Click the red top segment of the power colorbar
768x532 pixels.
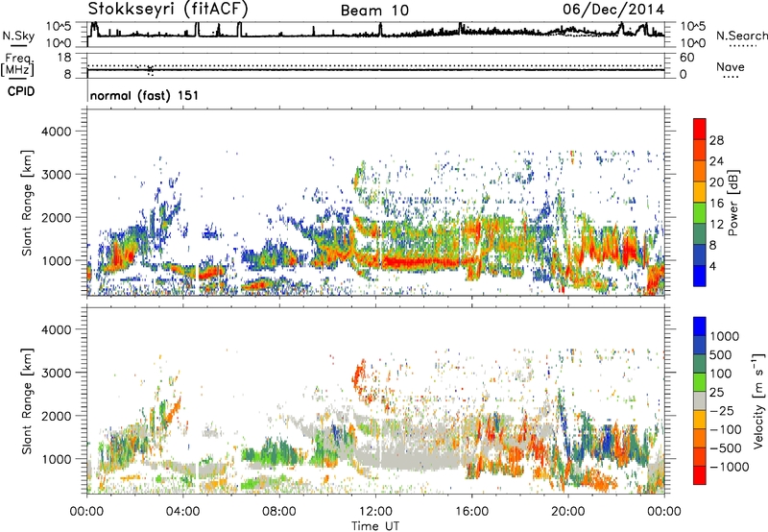click(700, 129)
